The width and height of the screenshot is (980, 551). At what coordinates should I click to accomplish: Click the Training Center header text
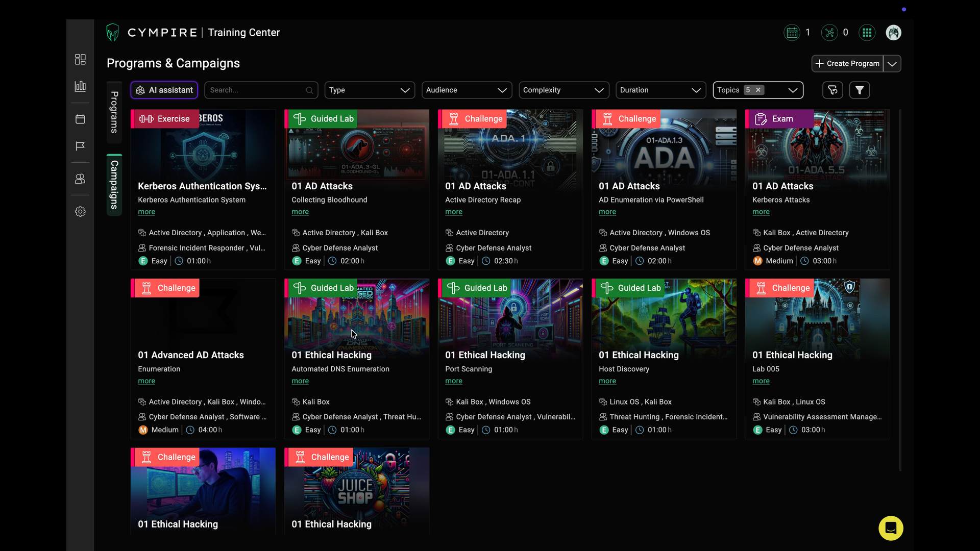pyautogui.click(x=244, y=33)
